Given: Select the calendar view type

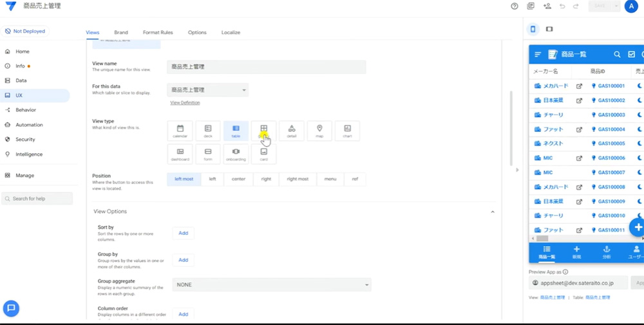Looking at the screenshot, I should [x=180, y=131].
